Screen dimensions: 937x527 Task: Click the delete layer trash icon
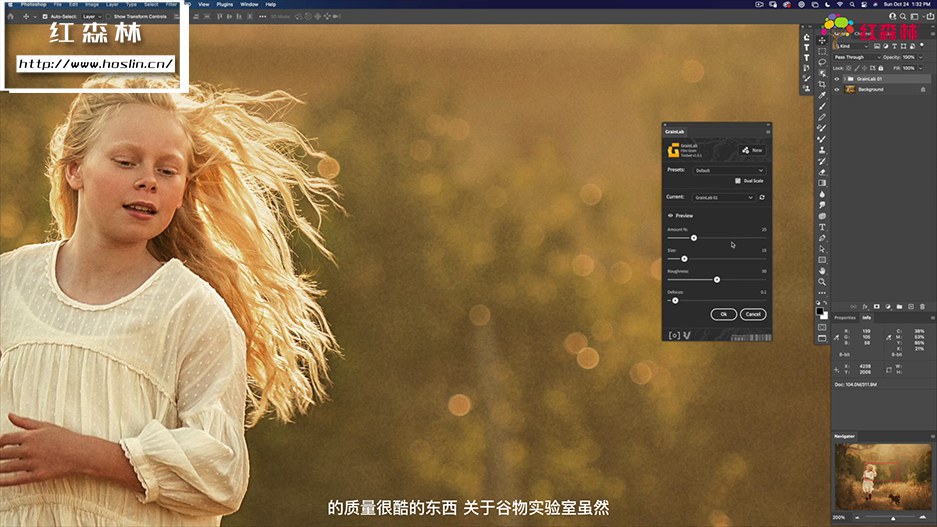(923, 306)
